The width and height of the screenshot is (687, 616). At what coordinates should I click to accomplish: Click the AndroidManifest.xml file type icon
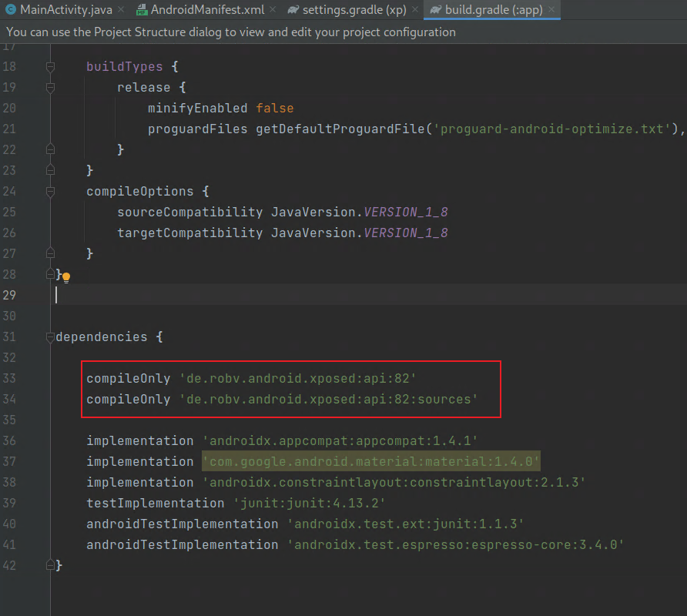(x=141, y=10)
